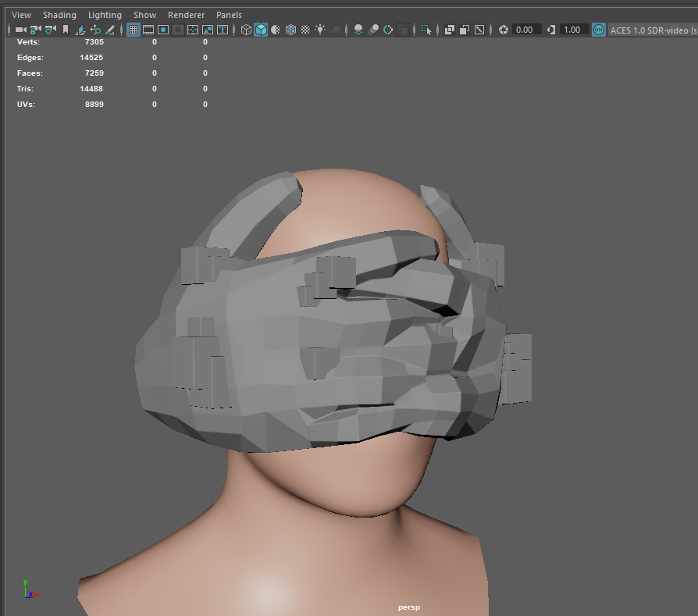Toggle the Resolution Gate icon

tap(163, 30)
